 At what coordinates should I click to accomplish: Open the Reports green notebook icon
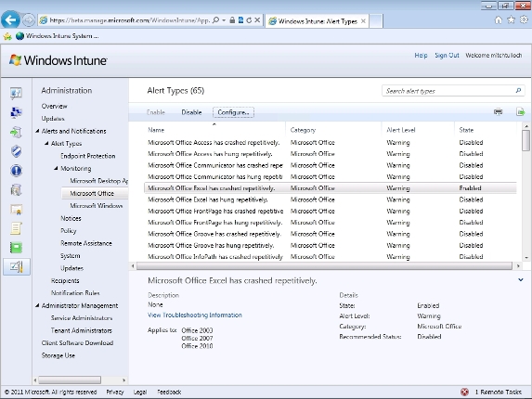(16, 248)
